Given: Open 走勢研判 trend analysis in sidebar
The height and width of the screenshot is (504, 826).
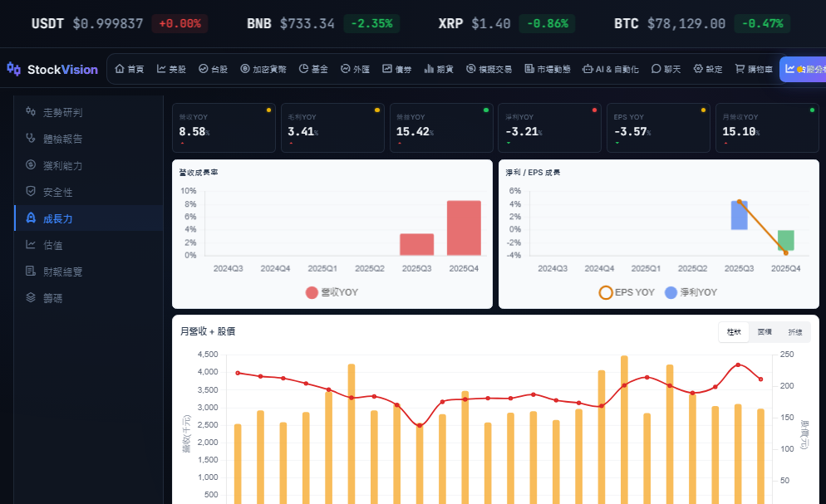Looking at the screenshot, I should 88,112.
